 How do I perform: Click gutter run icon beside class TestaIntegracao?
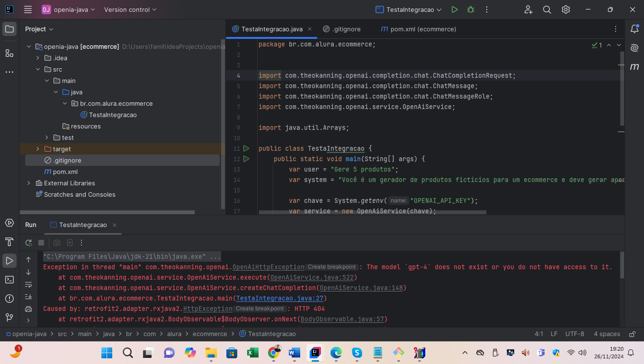pyautogui.click(x=246, y=148)
